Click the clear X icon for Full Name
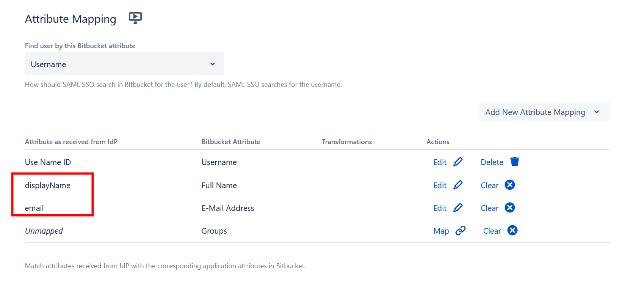The image size is (644, 286). tap(510, 185)
